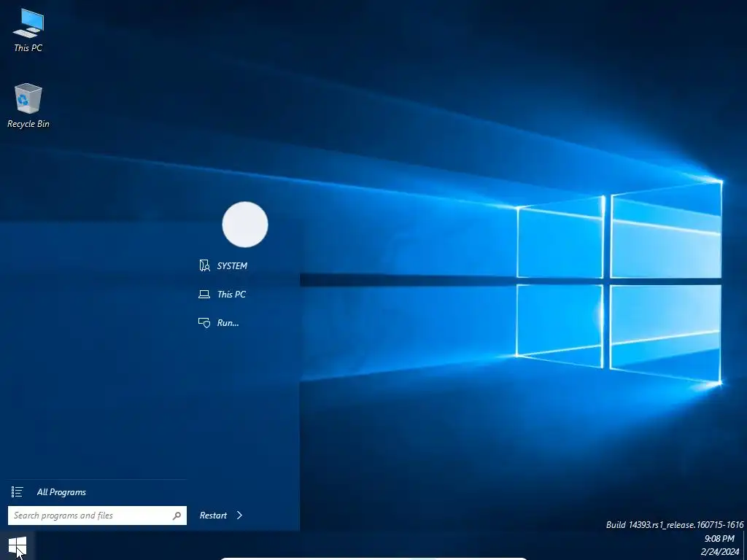The image size is (747, 560).
Task: Click the date 2/24/2024 in tray
Action: point(720,552)
